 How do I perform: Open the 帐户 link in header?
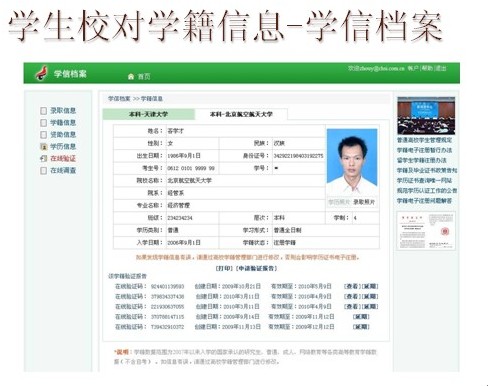[x=413, y=68]
